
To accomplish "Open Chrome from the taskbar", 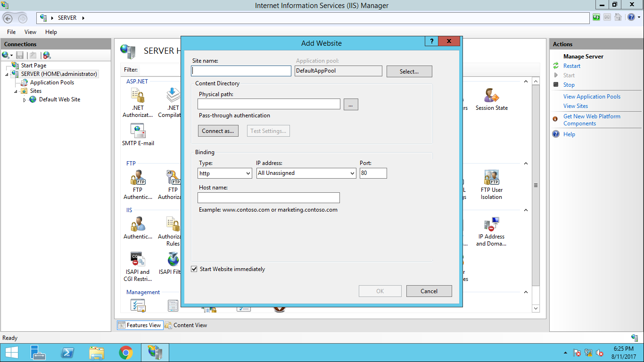I will coord(125,353).
